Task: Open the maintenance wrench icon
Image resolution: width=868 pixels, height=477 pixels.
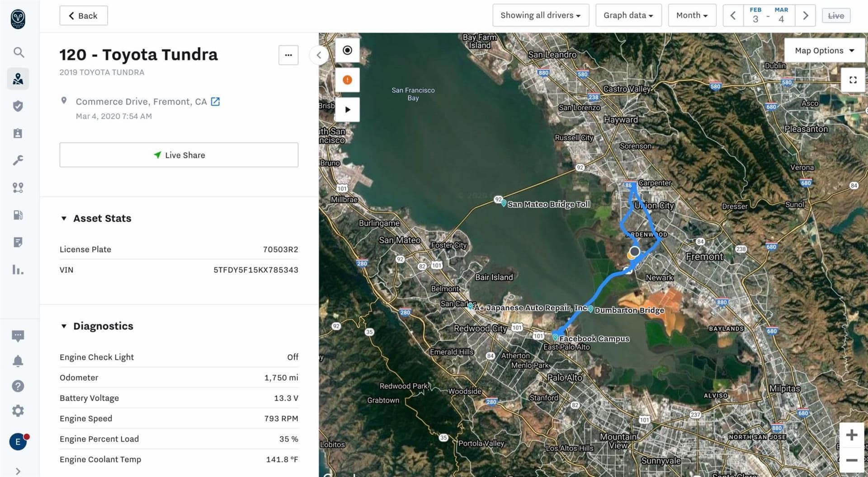Action: (x=18, y=160)
